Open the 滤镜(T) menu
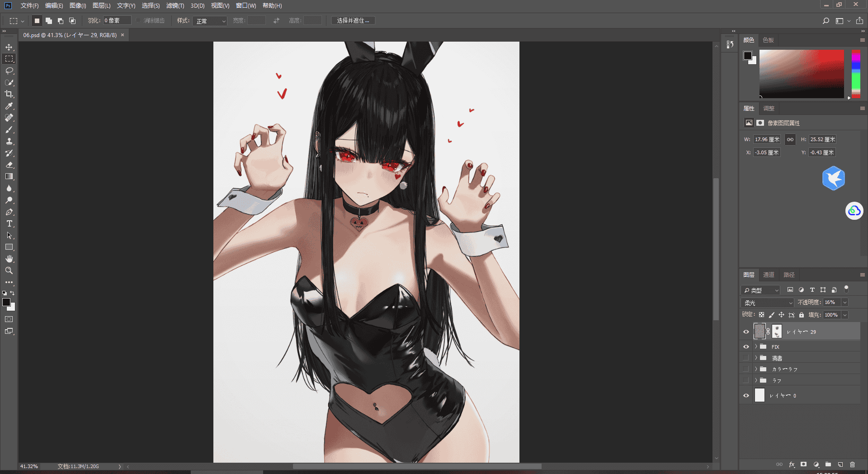The image size is (868, 474). tap(175, 5)
